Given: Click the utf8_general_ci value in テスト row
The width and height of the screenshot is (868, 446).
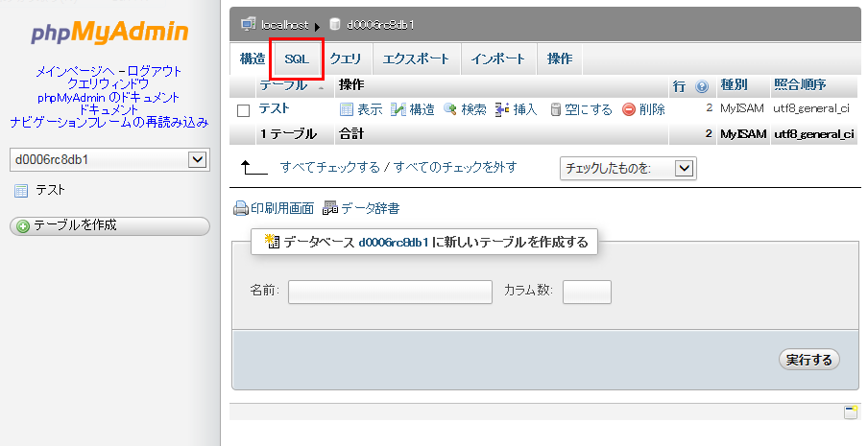Looking at the screenshot, I should tap(811, 108).
